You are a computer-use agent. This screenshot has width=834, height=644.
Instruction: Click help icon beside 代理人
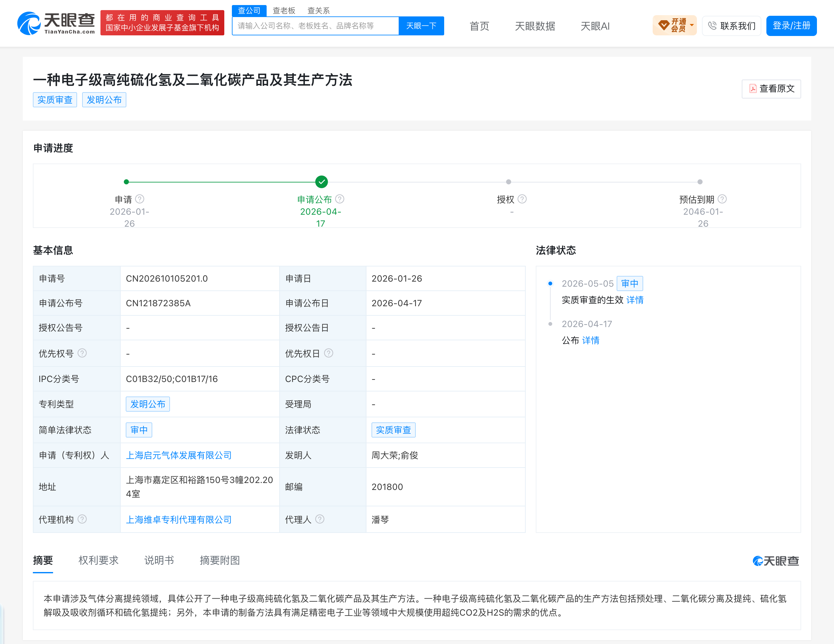click(x=320, y=519)
